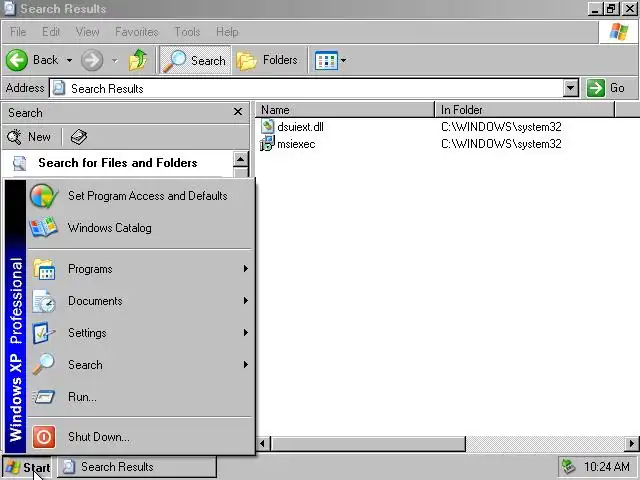Screen dimensions: 640x480
Task: Sort results by In Folder column
Action: 525,109
